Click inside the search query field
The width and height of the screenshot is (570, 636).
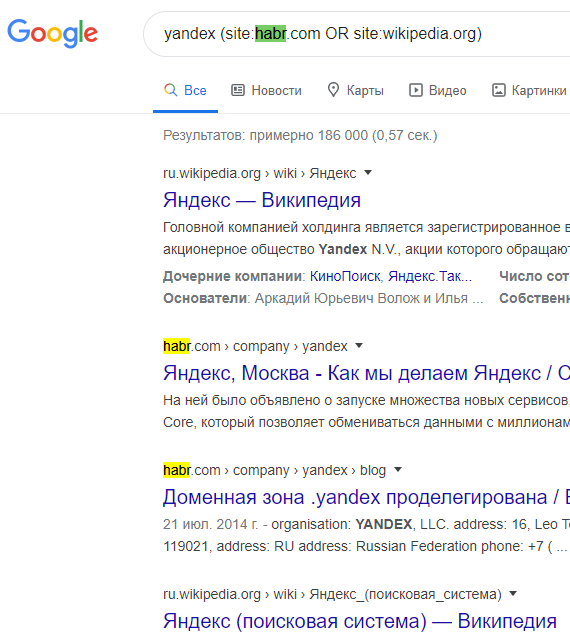click(357, 34)
